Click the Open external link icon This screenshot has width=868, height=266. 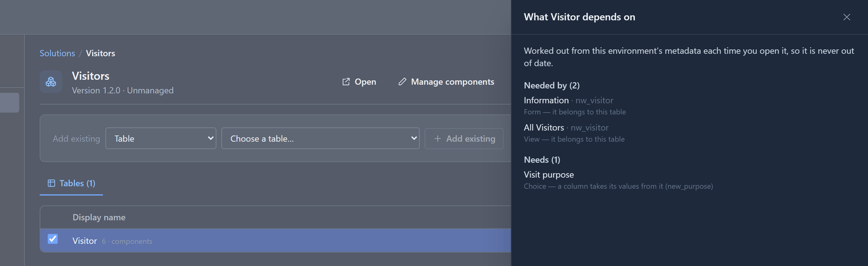pos(346,82)
